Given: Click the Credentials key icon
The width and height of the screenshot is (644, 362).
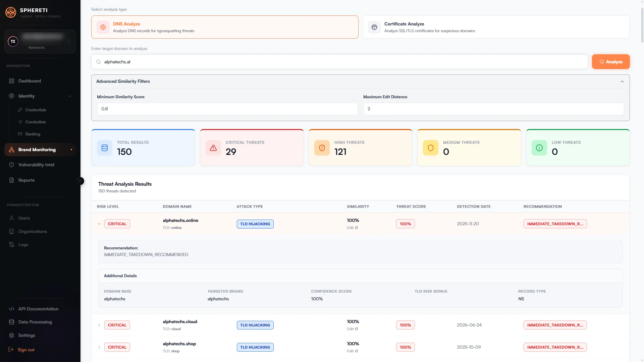Looking at the screenshot, I should (20, 110).
